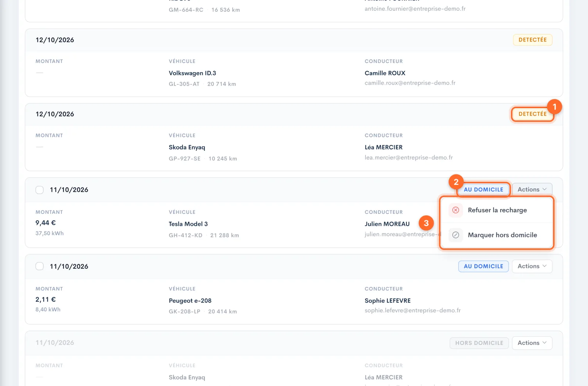The height and width of the screenshot is (386, 588).
Task: Click the email lea.mercier@entreprise-demo.fr
Action: (x=409, y=157)
